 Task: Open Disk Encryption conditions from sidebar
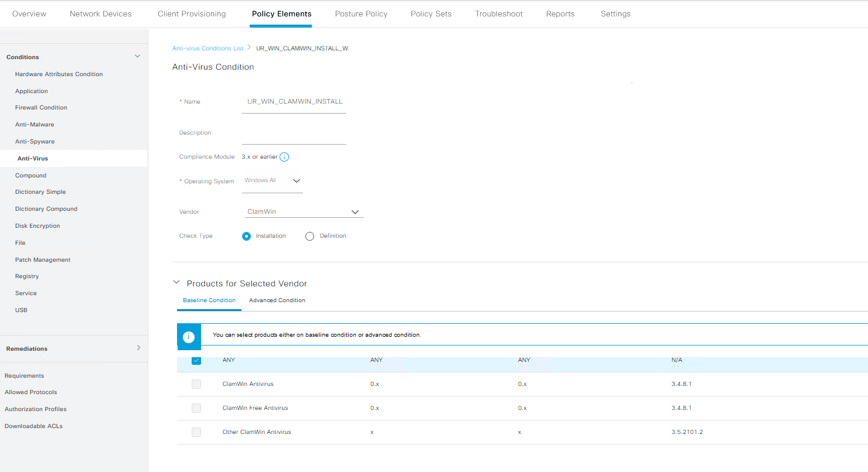point(37,225)
